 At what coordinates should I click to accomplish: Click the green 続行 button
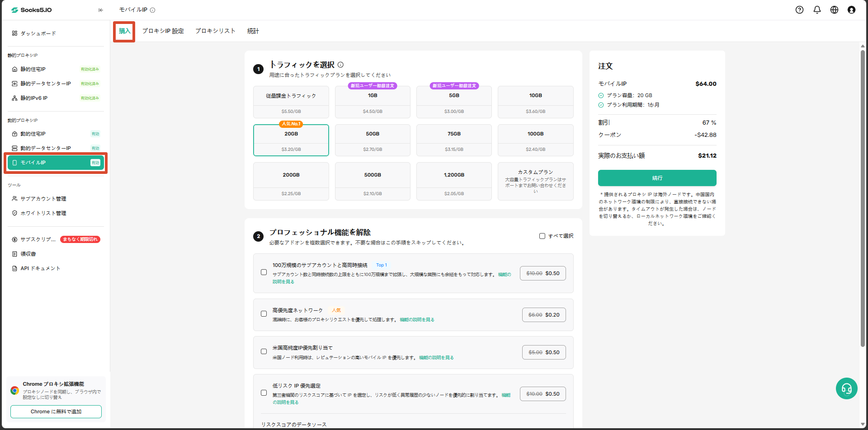click(657, 178)
